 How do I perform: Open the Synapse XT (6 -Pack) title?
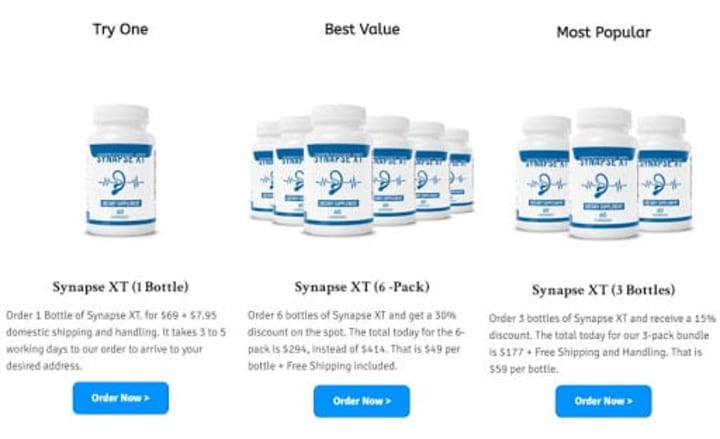pos(362,287)
